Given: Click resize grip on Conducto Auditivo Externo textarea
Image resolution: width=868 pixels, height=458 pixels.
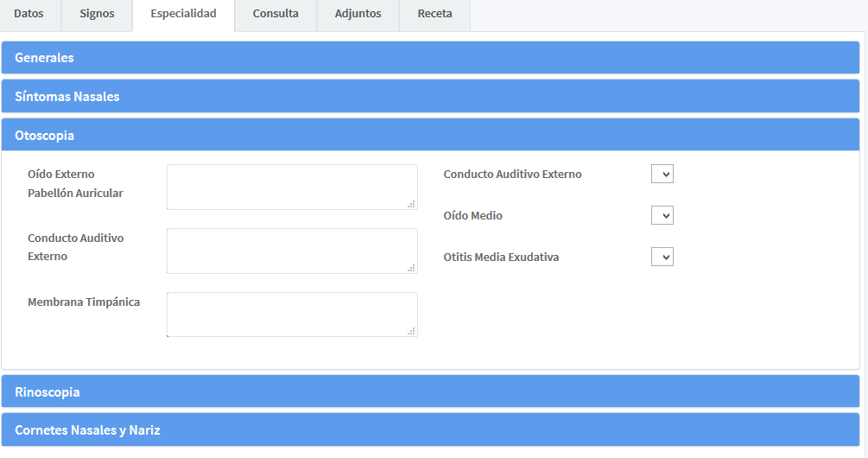Looking at the screenshot, I should pyautogui.click(x=412, y=268).
